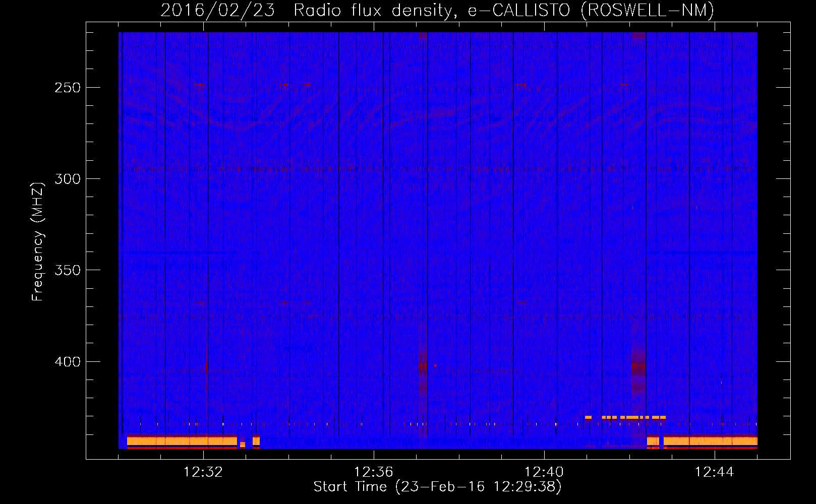Click the "Frequency (MHZ)" y-axis label
The width and height of the screenshot is (816, 504).
[38, 241]
